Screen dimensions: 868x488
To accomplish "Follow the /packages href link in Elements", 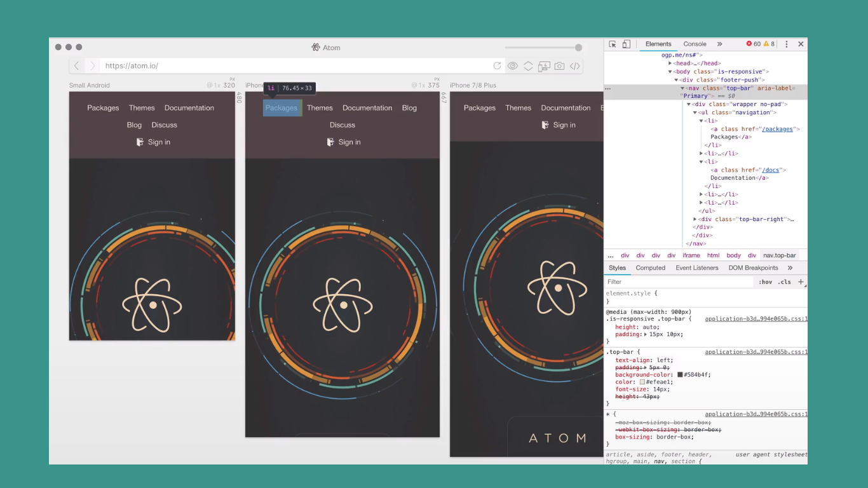I will click(x=778, y=129).
